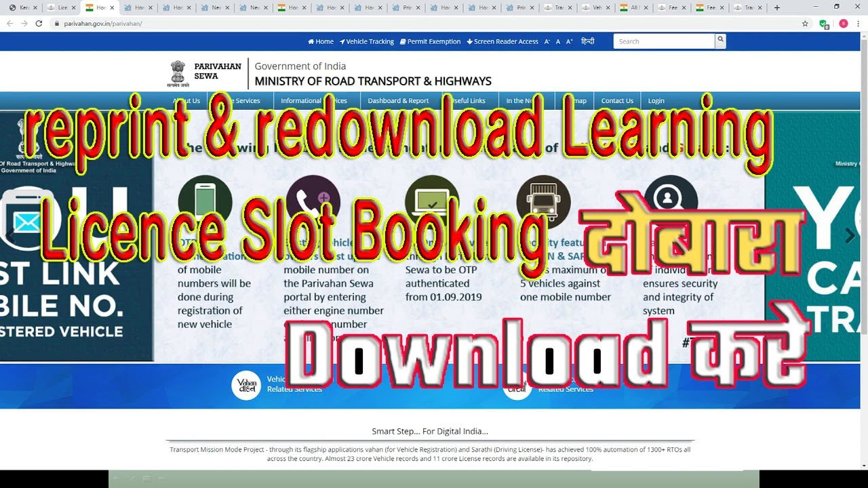The width and height of the screenshot is (868, 488).
Task: Bookmark this page with star icon
Action: click(805, 23)
